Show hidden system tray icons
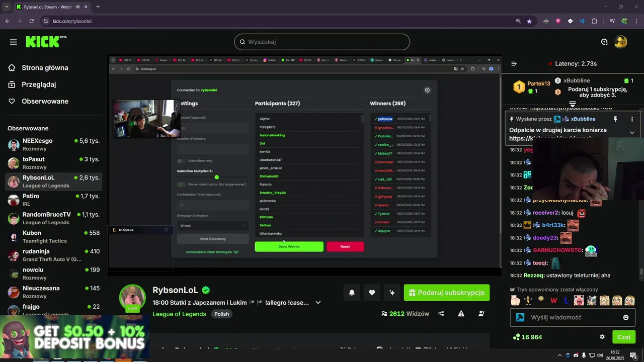644x362 pixels. 559,355
